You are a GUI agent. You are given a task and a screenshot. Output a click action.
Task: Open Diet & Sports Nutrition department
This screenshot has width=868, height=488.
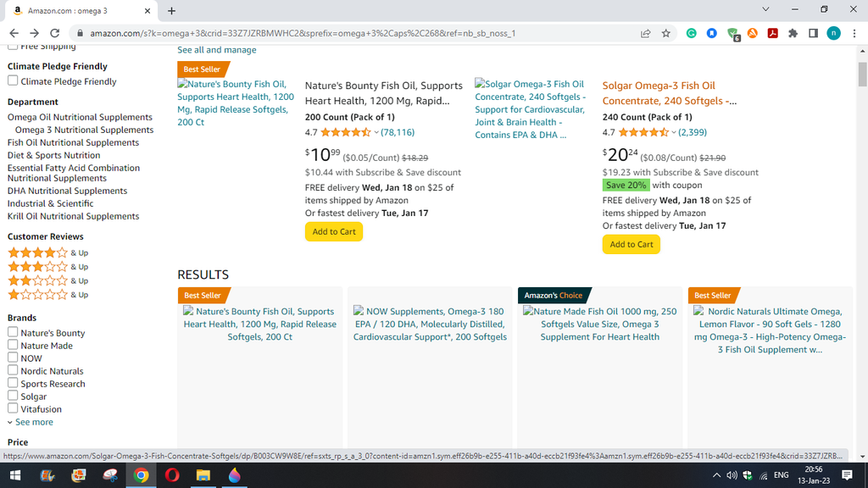click(x=53, y=156)
